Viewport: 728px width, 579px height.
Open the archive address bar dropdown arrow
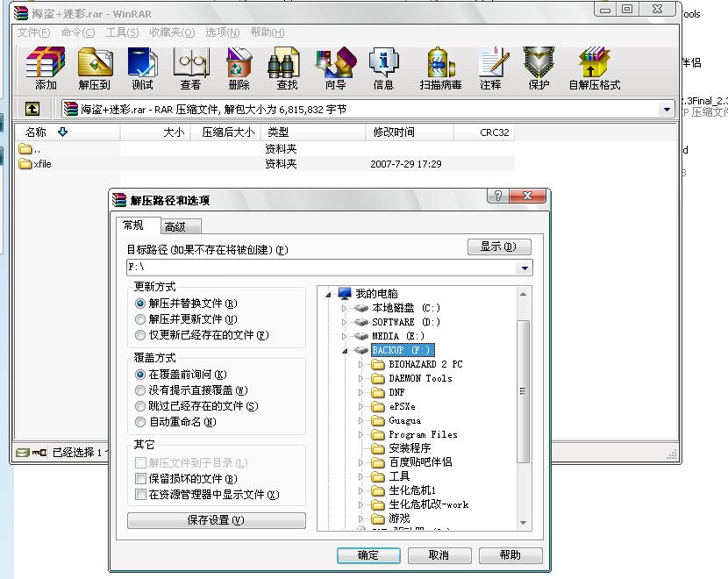667,110
